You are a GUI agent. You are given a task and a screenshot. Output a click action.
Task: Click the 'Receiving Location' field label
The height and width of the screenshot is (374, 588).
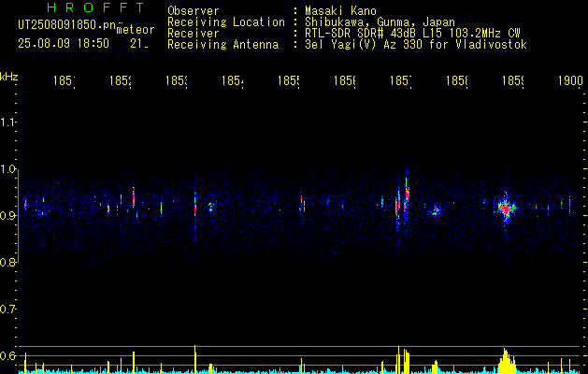point(226,22)
